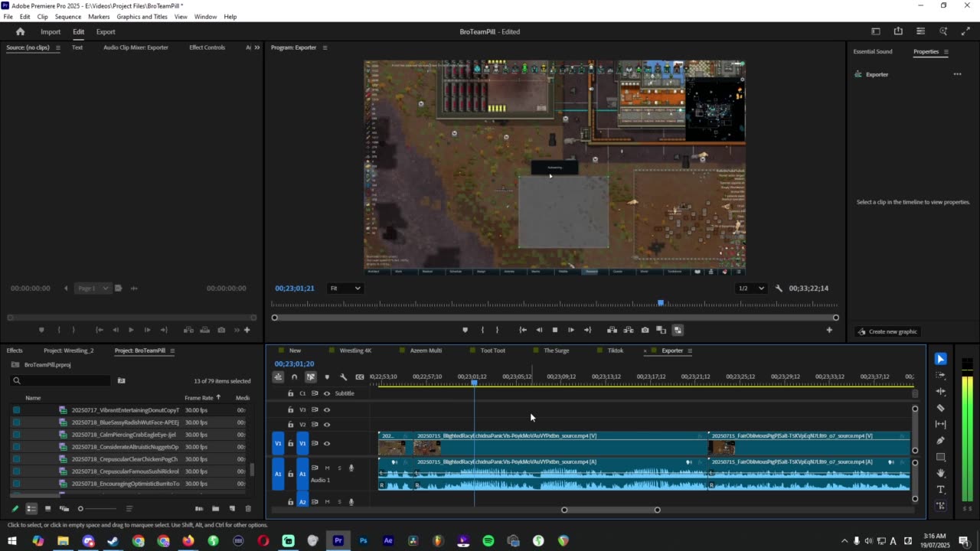Viewport: 980px width, 551px height.
Task: Select the Type tool
Action: (941, 490)
